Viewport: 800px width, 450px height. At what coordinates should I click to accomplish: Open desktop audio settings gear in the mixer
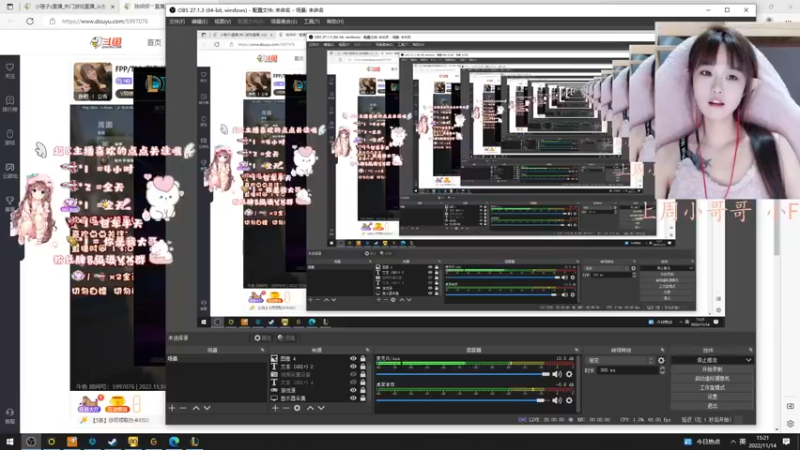pyautogui.click(x=569, y=401)
